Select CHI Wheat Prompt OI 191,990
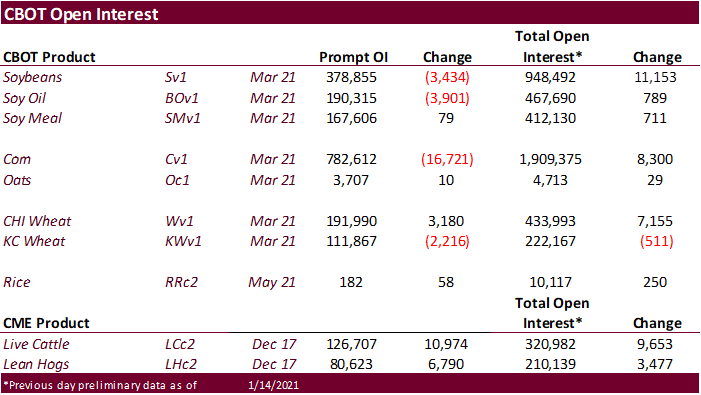The height and width of the screenshot is (395, 701). tap(351, 221)
